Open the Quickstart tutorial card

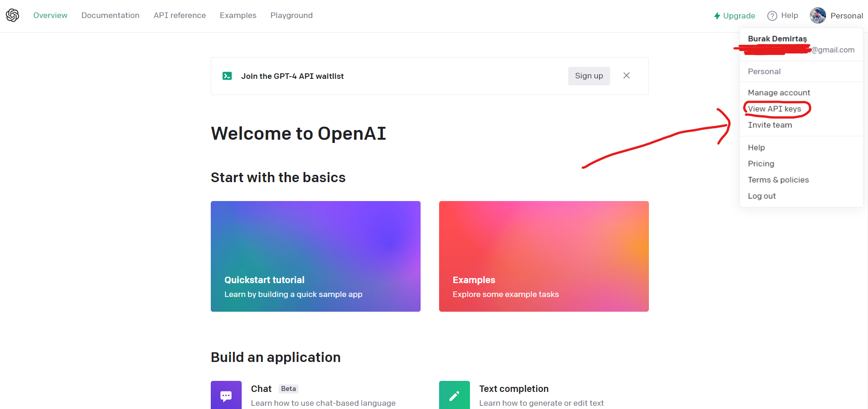(315, 256)
